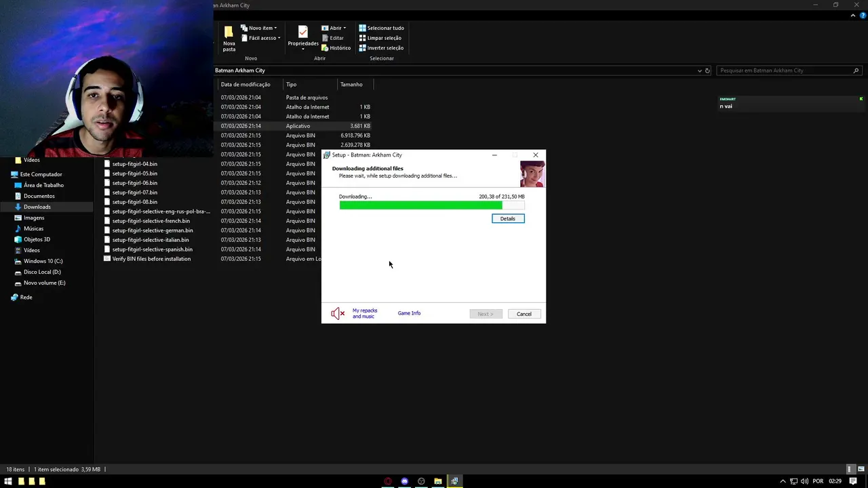
Task: Click the green download progress bar
Action: point(432,205)
